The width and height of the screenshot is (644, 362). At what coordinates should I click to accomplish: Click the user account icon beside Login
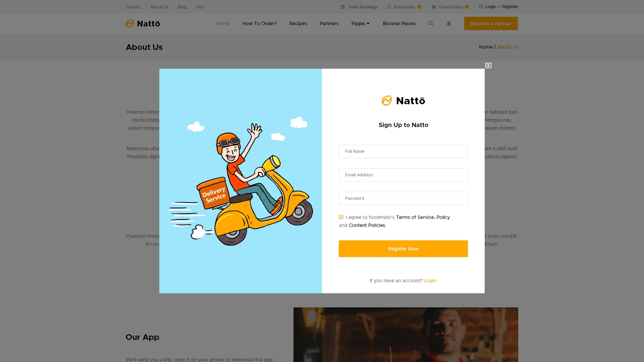coord(481,7)
